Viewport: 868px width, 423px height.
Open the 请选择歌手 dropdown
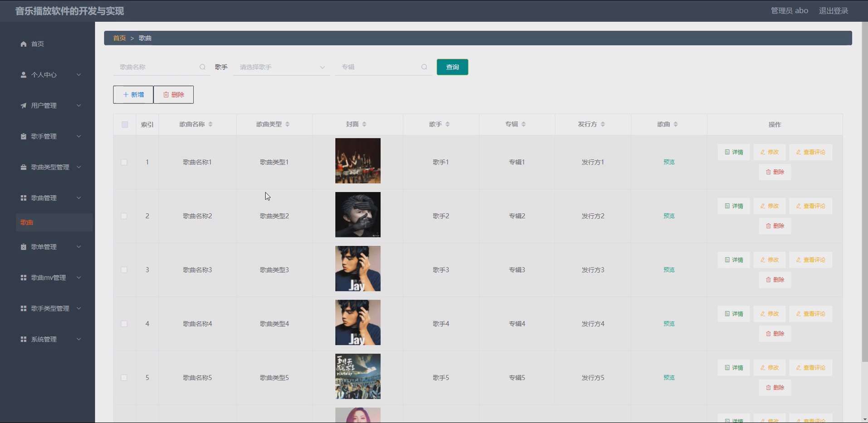pyautogui.click(x=282, y=67)
